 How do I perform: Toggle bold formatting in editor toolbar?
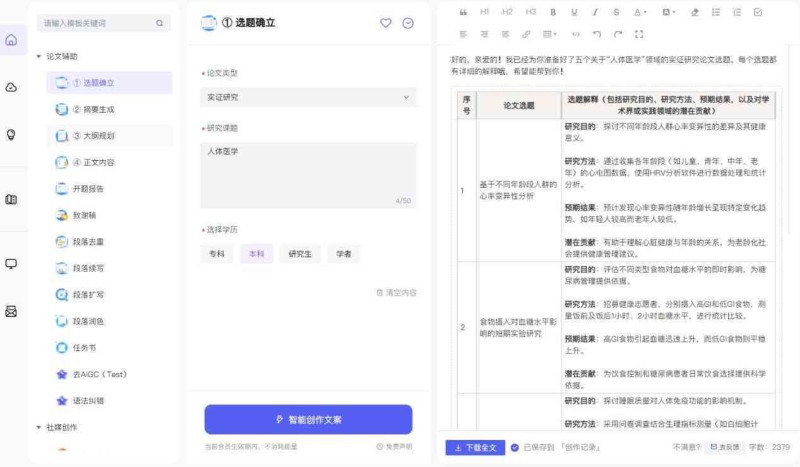(x=553, y=12)
